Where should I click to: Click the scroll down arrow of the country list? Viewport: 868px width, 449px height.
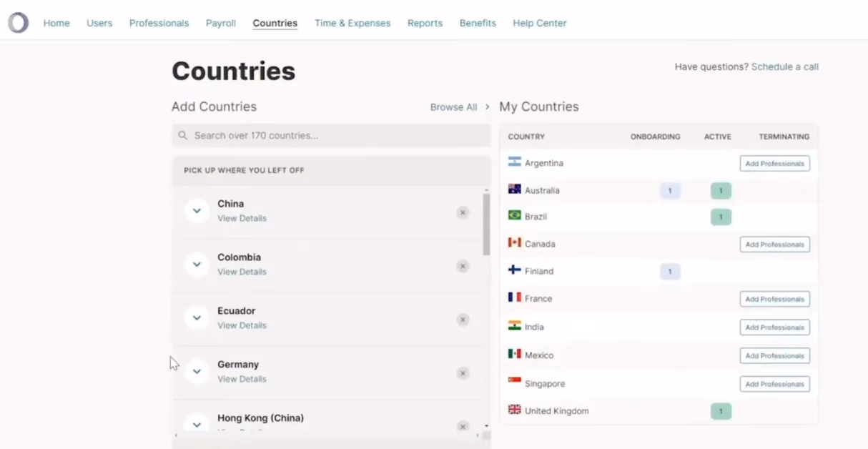pos(486,426)
